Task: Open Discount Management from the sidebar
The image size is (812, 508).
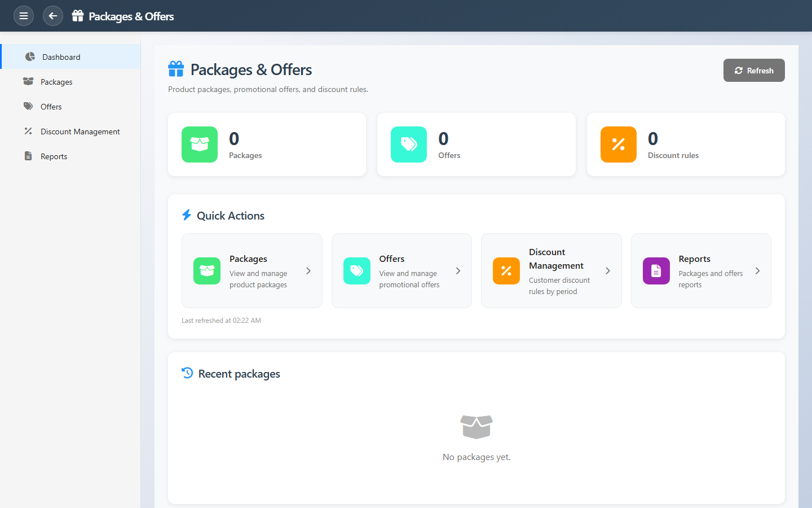Action: [x=80, y=132]
